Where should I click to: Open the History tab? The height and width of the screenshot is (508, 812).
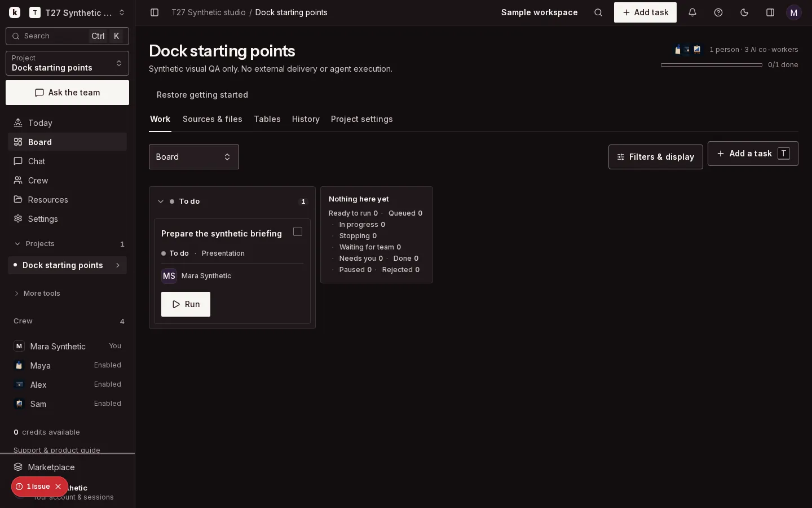coord(306,119)
